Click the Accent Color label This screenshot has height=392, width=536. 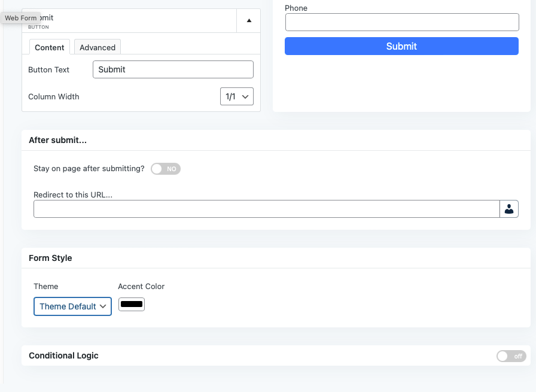click(x=141, y=286)
